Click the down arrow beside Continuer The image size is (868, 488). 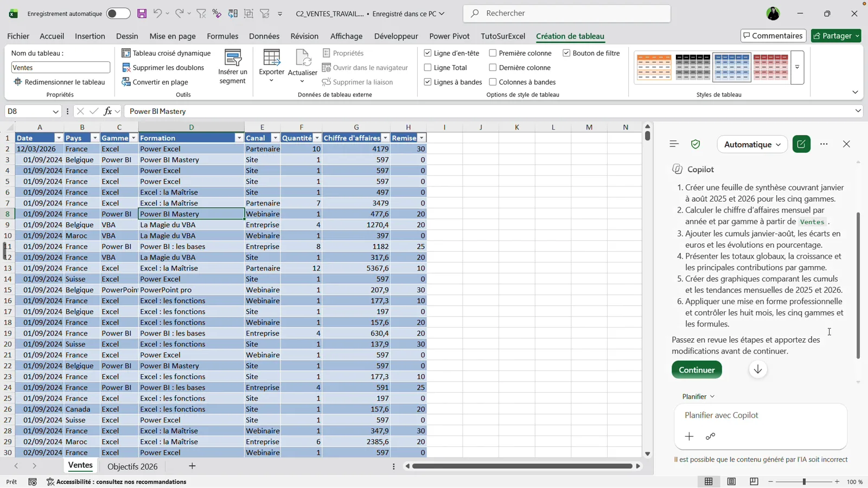click(758, 370)
